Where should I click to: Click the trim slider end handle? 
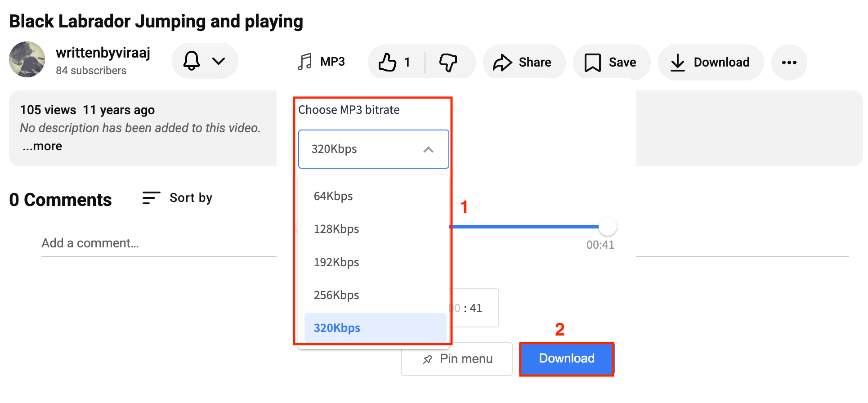pos(608,227)
